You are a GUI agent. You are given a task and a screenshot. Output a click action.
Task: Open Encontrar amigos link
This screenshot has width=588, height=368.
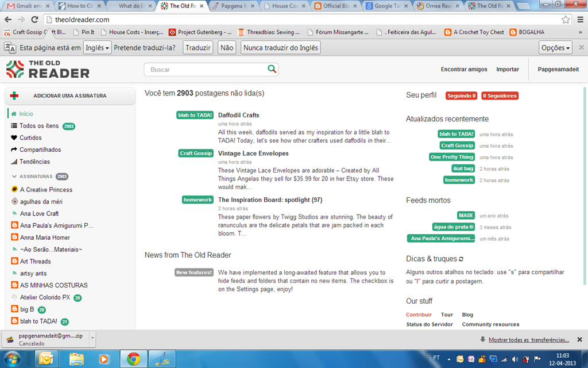(464, 69)
